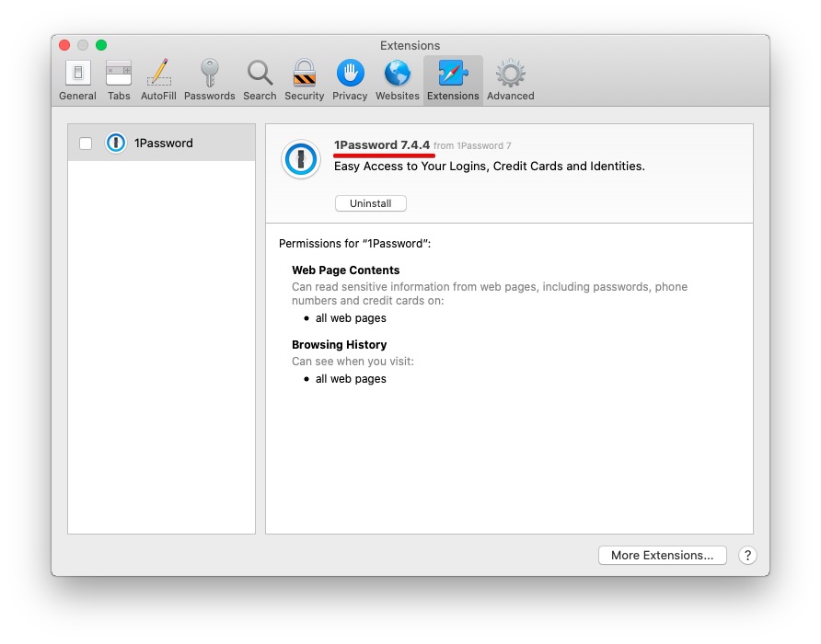Open the Advanced gear pane

511,80
